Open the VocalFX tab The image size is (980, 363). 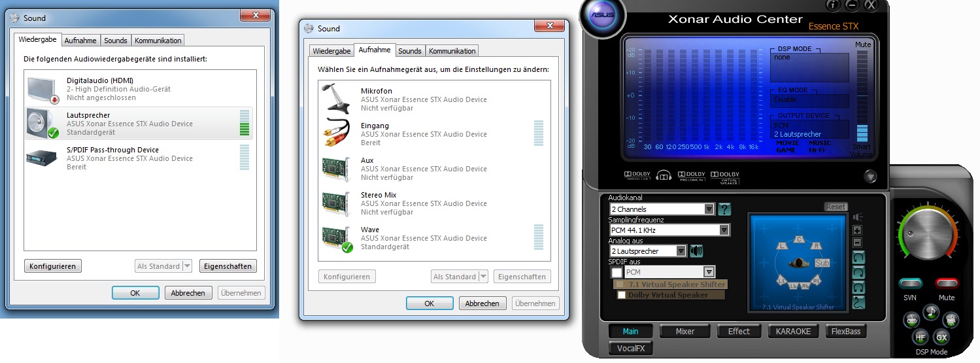click(x=631, y=349)
